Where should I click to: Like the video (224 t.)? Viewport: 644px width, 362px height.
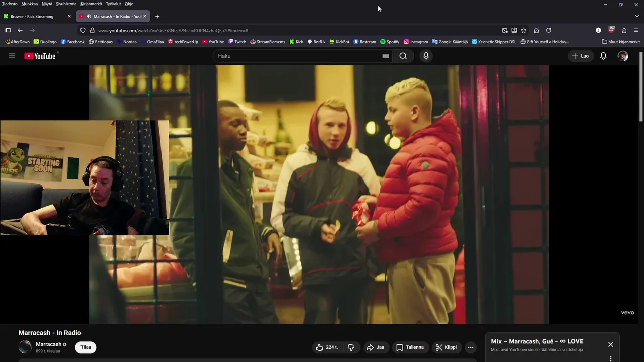click(327, 347)
